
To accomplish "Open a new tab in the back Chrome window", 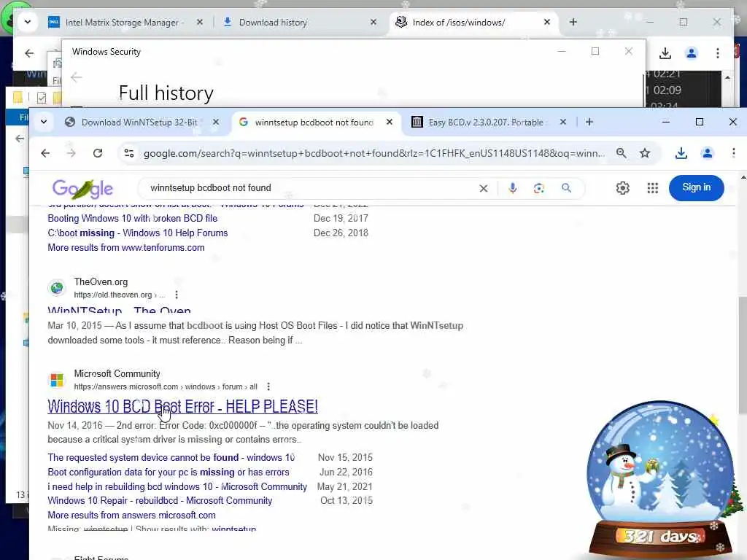I will click(573, 22).
